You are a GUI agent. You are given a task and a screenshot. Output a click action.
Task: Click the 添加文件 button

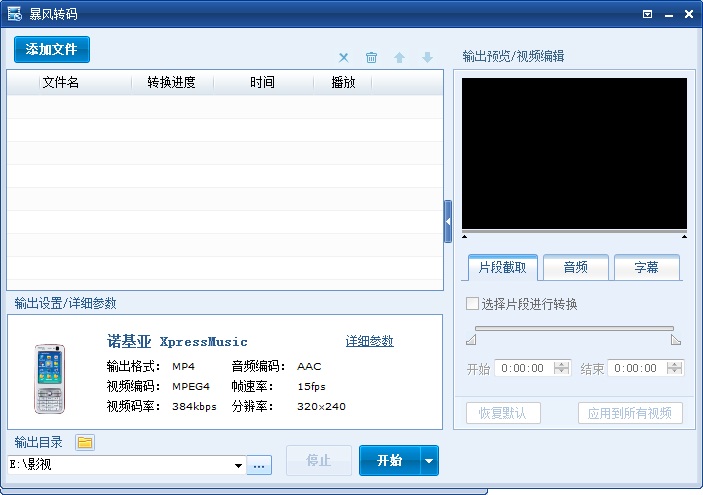point(52,49)
